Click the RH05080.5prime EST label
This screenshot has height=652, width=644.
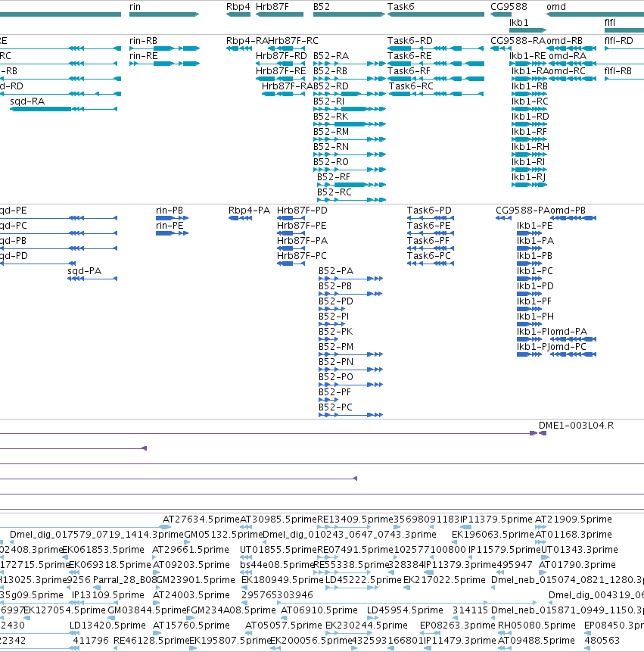[x=537, y=625]
